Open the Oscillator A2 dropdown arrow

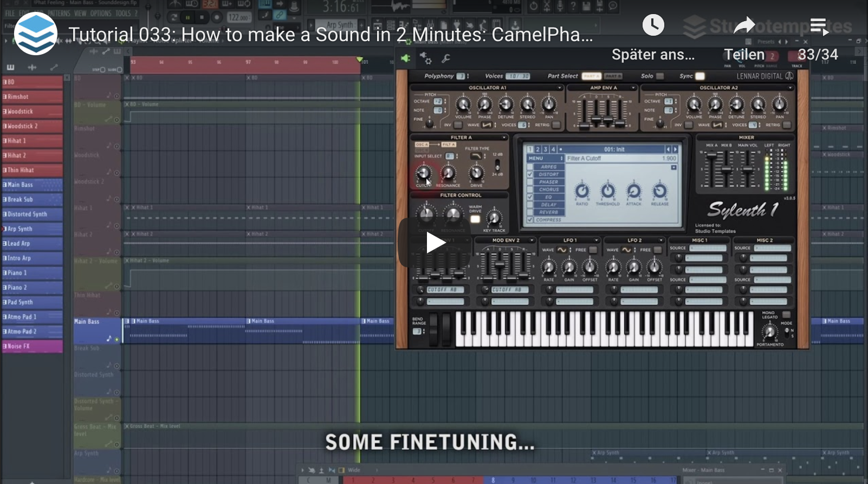[x=790, y=88]
